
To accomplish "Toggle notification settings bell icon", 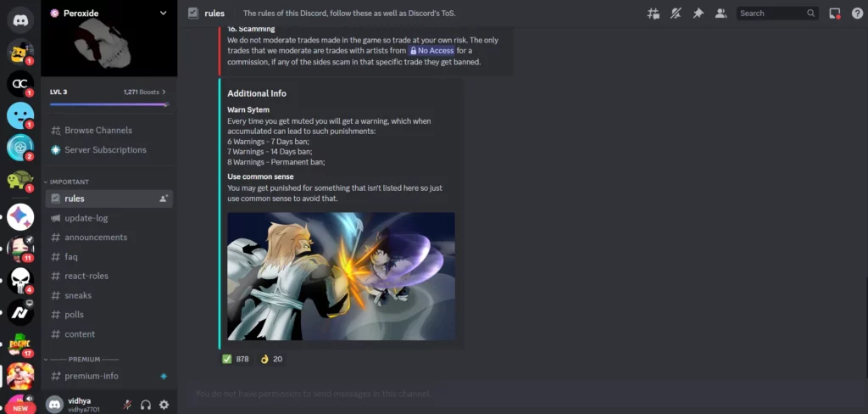I will [676, 14].
